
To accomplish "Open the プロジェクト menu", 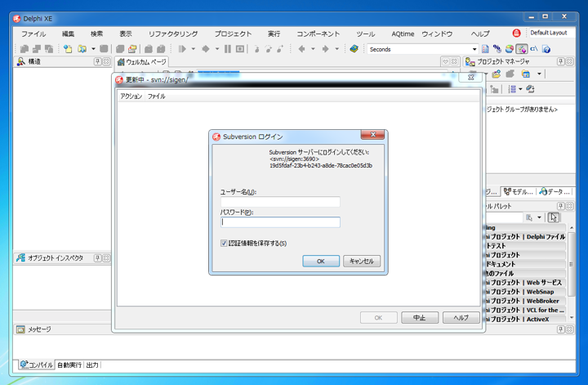I will [233, 34].
